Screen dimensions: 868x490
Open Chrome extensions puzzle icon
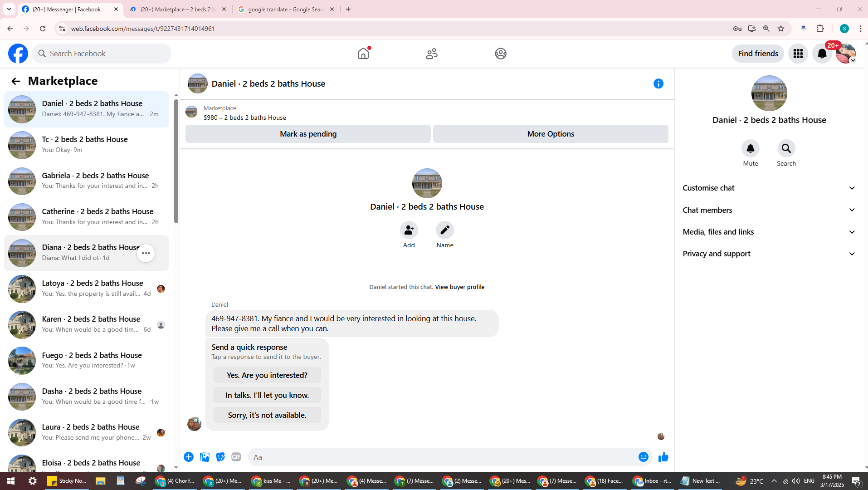click(820, 29)
